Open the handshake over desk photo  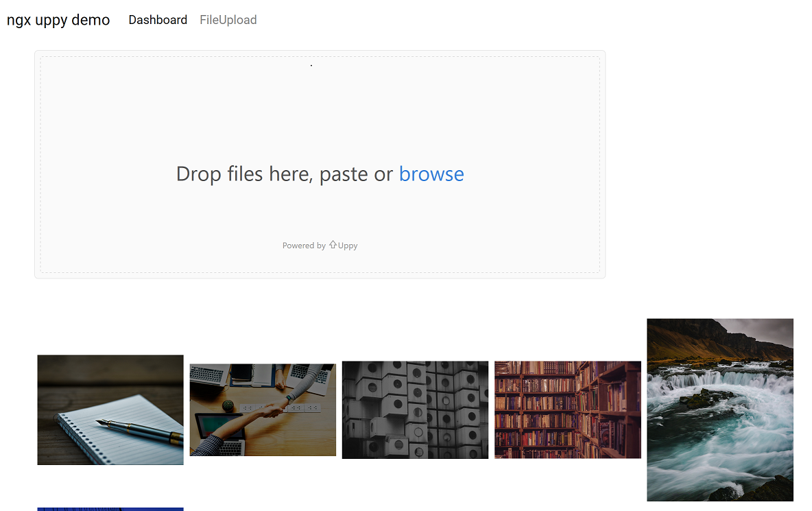pyautogui.click(x=263, y=409)
